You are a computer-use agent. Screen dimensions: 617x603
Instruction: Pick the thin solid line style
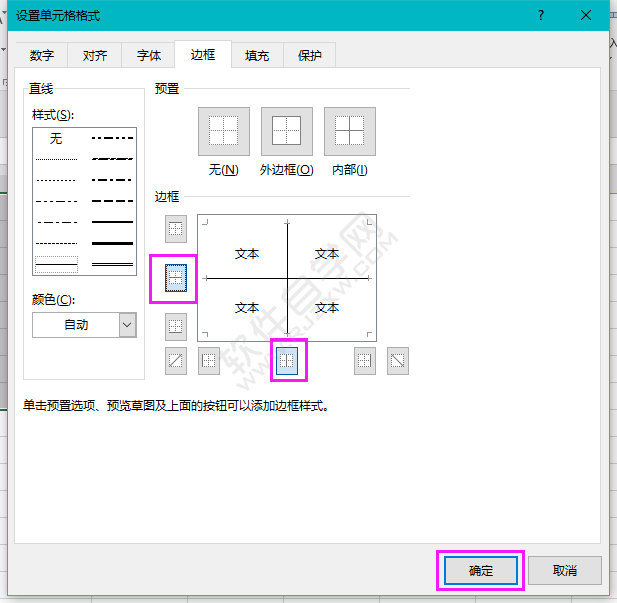[56, 265]
